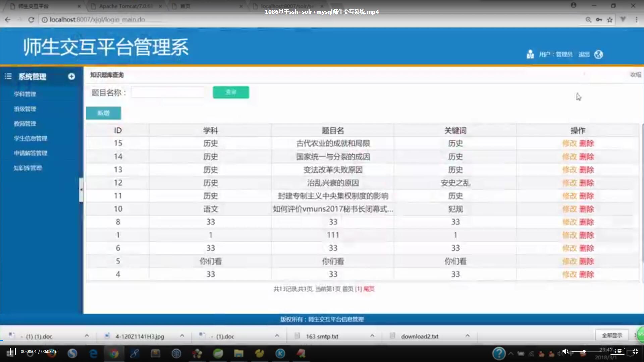
Task: Click 首页 first page pagination link
Action: [348, 289]
